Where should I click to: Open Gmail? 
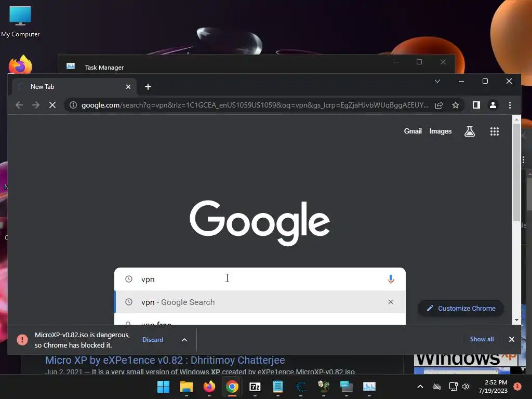coord(413,131)
